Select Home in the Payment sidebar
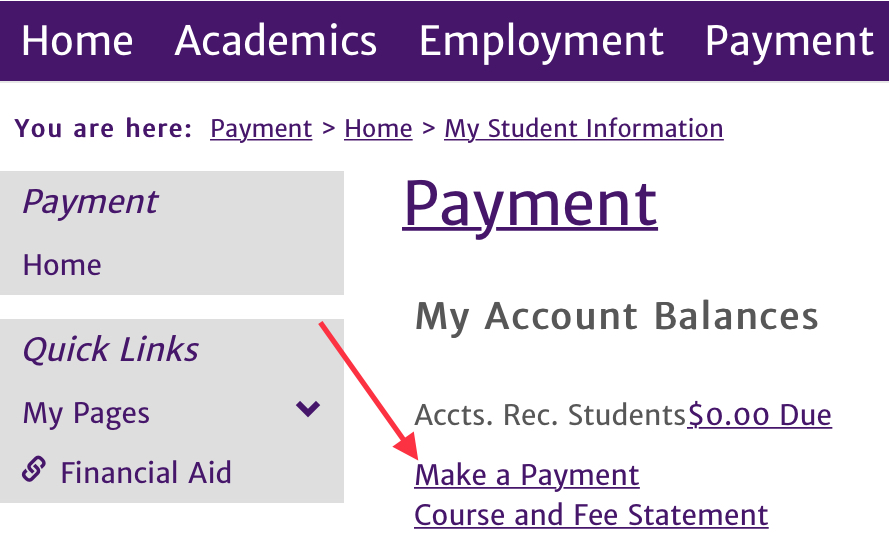This screenshot has width=889, height=549. (x=62, y=265)
